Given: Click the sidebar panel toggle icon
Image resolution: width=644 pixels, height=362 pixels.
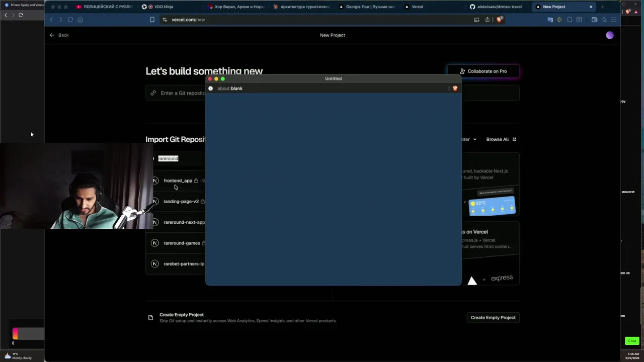Looking at the screenshot, I should tap(579, 20).
